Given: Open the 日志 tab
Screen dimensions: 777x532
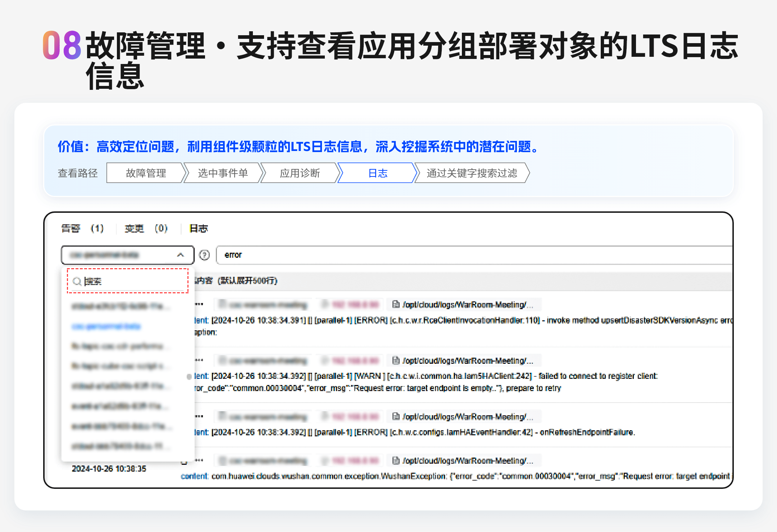Looking at the screenshot, I should [x=199, y=228].
